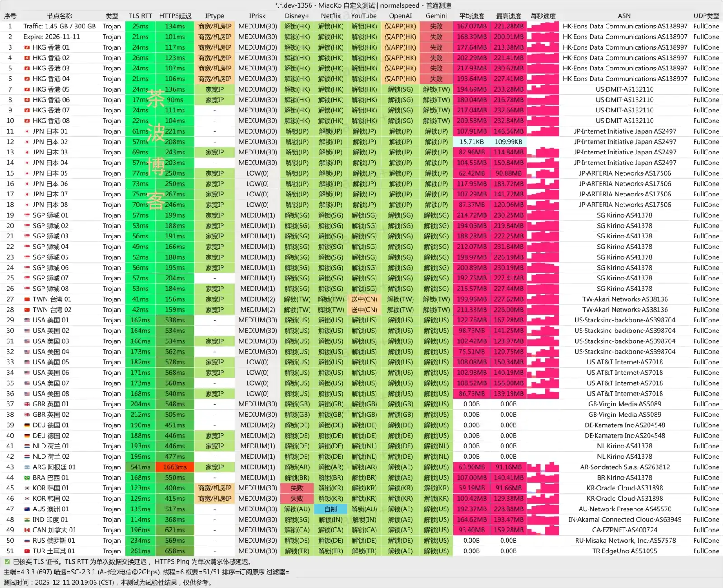This screenshot has height=588, width=723.
Task: Click the Singapore flag beside SGP 狮城 01
Action: pyautogui.click(x=27, y=215)
